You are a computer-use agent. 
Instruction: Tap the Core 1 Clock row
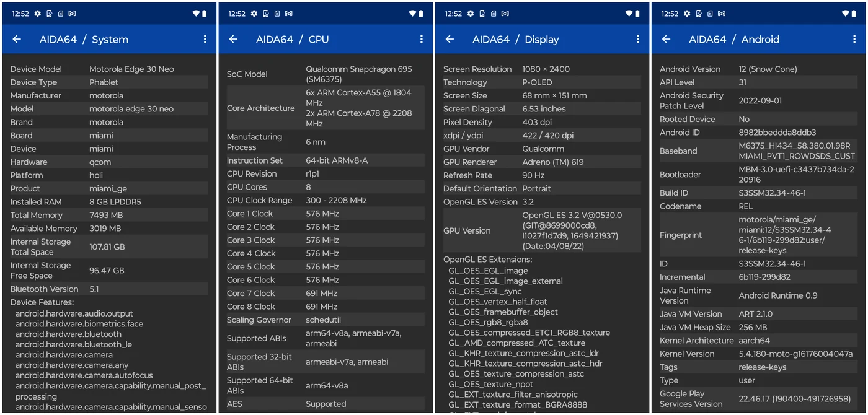tap(324, 214)
